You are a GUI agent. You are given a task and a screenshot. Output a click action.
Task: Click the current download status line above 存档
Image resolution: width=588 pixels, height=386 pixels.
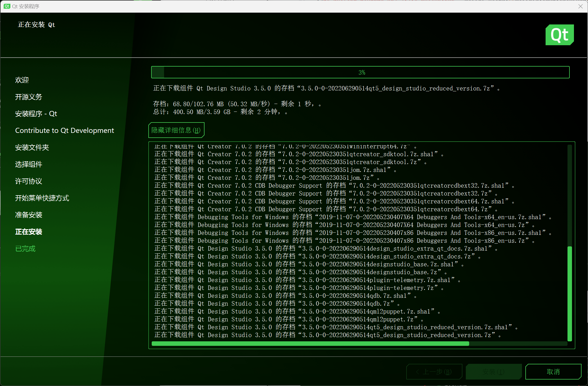pyautogui.click(x=326, y=88)
